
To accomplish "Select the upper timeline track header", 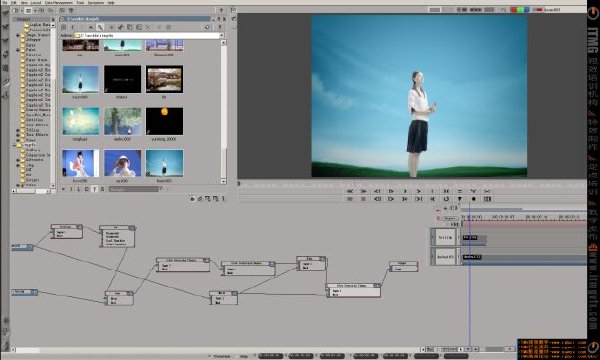I will pyautogui.click(x=445, y=238).
